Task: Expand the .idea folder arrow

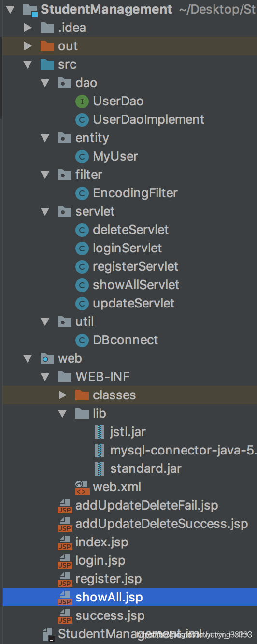Action: 28,28
